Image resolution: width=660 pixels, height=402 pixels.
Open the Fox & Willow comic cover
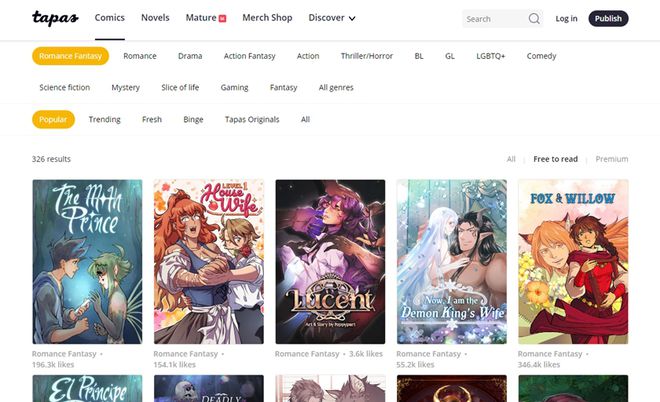[x=573, y=262]
